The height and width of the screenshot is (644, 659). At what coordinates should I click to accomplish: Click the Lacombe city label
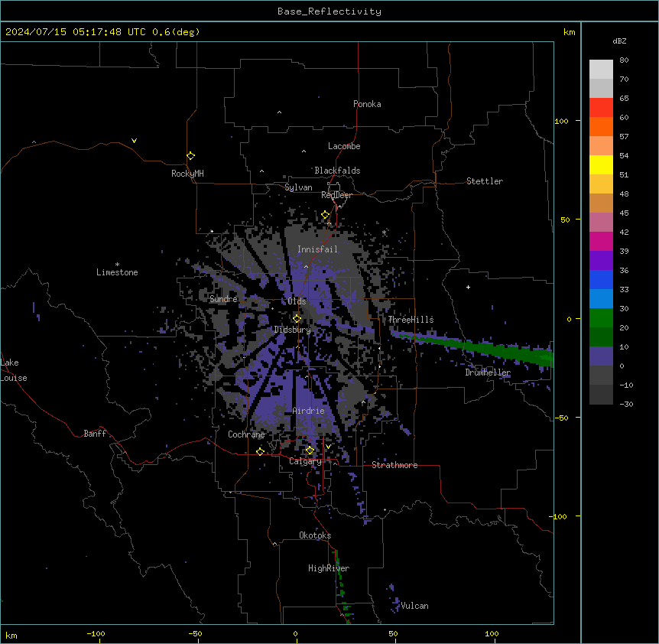344,146
